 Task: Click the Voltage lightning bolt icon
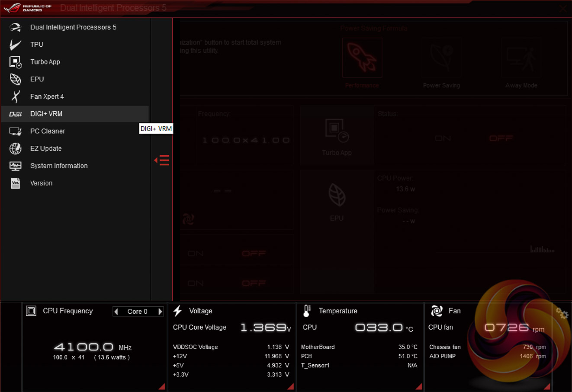[177, 311]
